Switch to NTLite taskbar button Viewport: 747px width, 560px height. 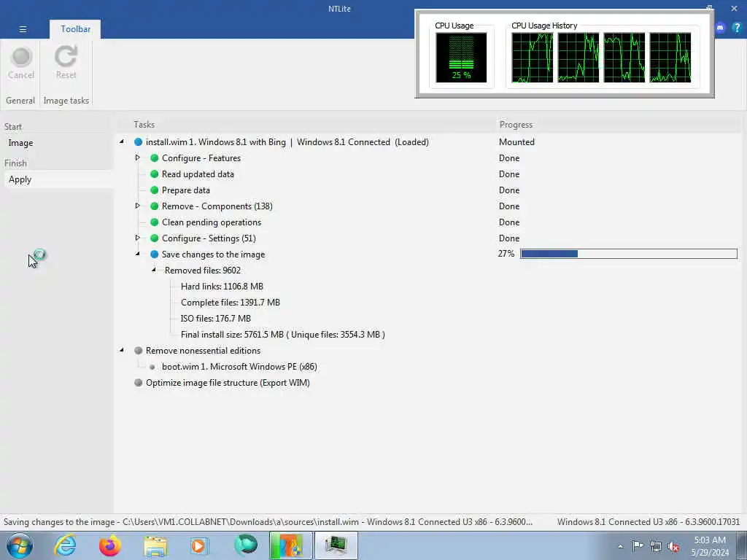click(290, 545)
